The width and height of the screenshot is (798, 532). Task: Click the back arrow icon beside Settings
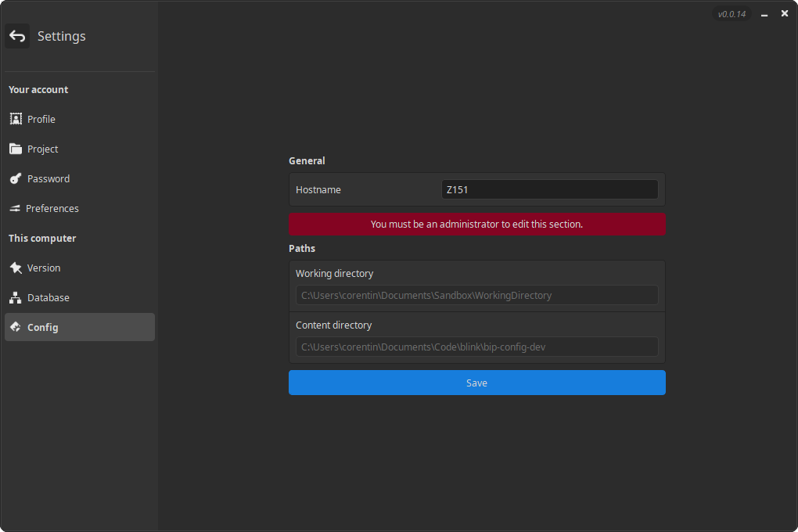17,36
